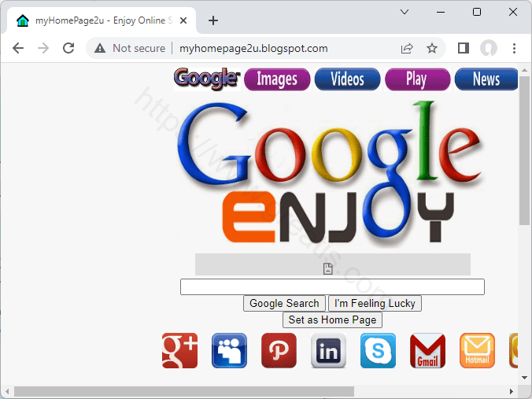This screenshot has width=532, height=399.
Task: Click the browser Back arrow
Action: 18,48
